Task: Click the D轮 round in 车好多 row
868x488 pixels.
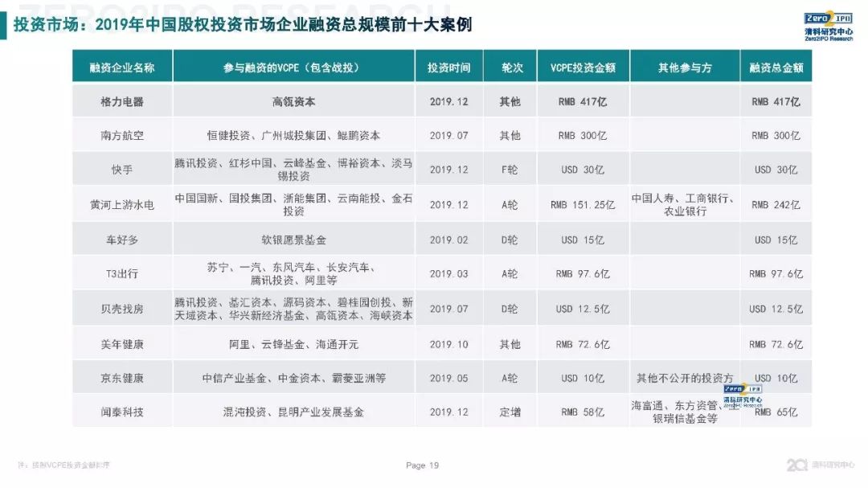Action: [510, 240]
